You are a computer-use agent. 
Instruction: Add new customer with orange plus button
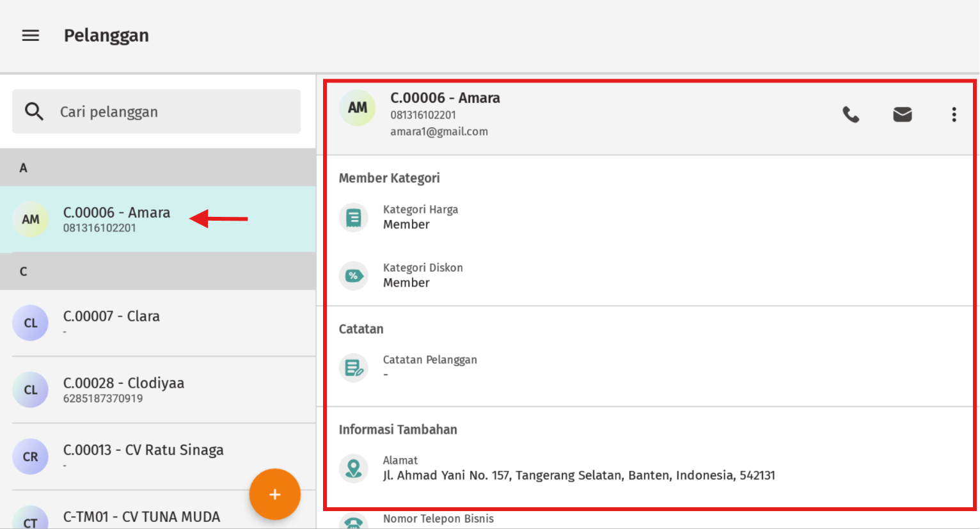tap(275, 494)
